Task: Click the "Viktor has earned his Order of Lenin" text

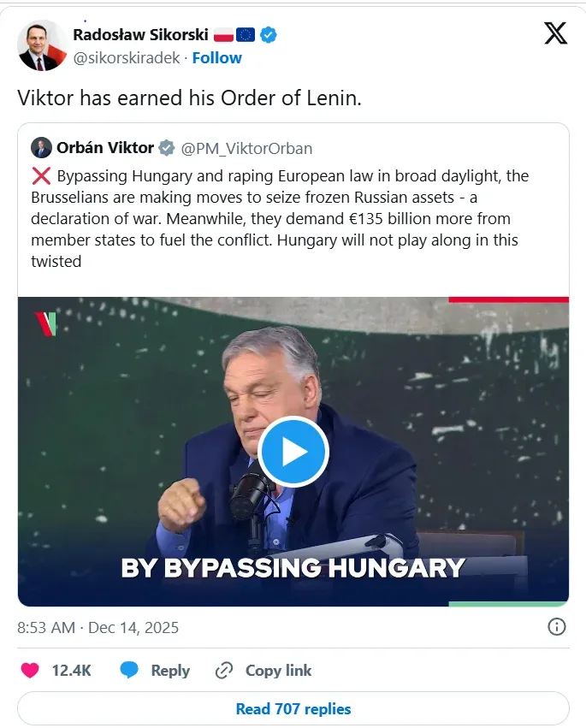Action: pos(190,98)
